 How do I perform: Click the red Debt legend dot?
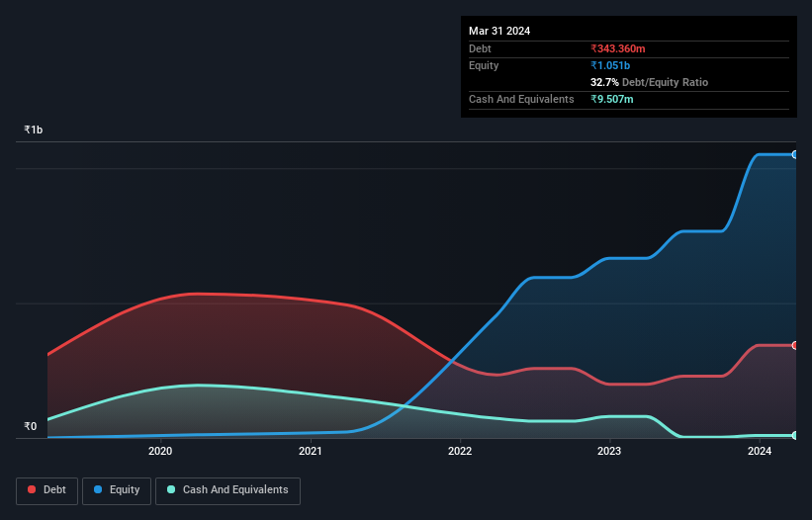tap(32, 489)
